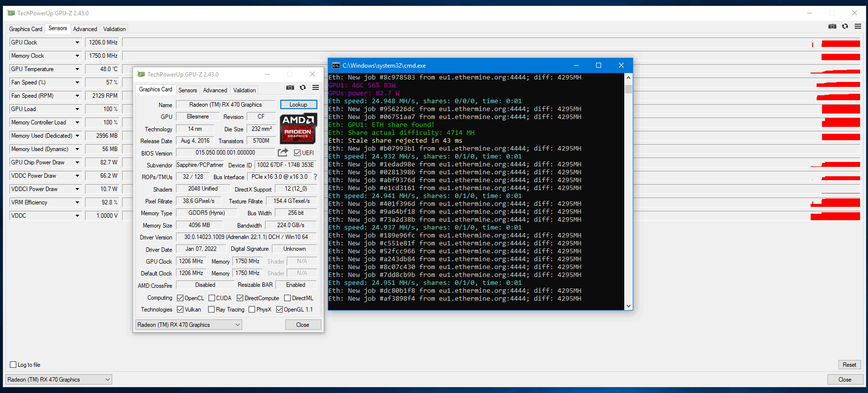Open hamburger menu in back Sensors window
Image resolution: width=868 pixels, height=393 pixels.
pyautogui.click(x=858, y=26)
